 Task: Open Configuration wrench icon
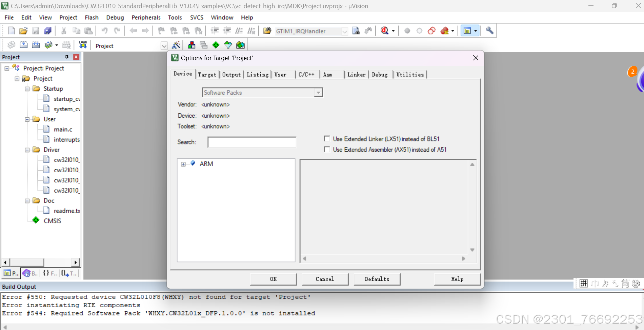point(489,31)
